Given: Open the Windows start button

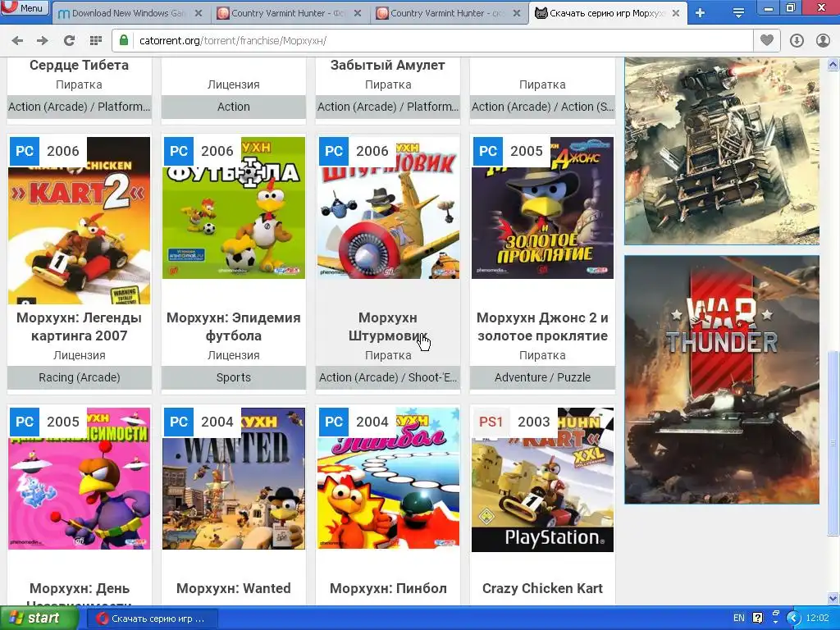Looking at the screenshot, I should 39,619.
